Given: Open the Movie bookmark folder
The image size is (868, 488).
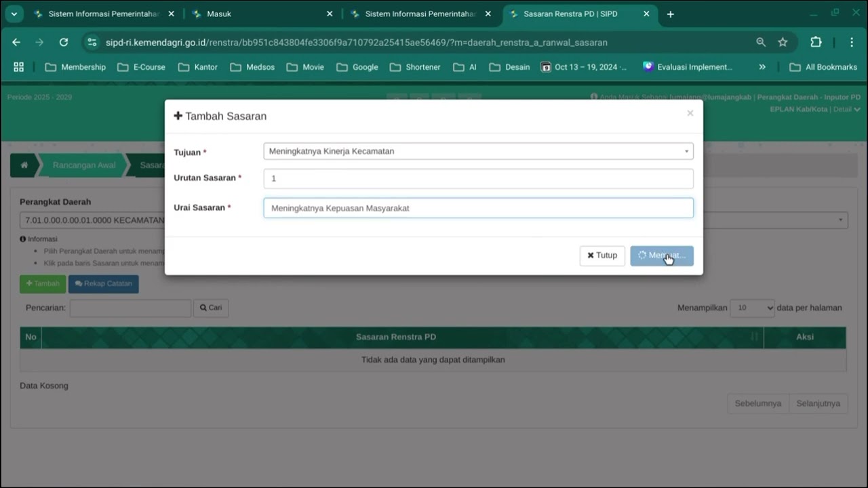Looking at the screenshot, I should point(305,67).
